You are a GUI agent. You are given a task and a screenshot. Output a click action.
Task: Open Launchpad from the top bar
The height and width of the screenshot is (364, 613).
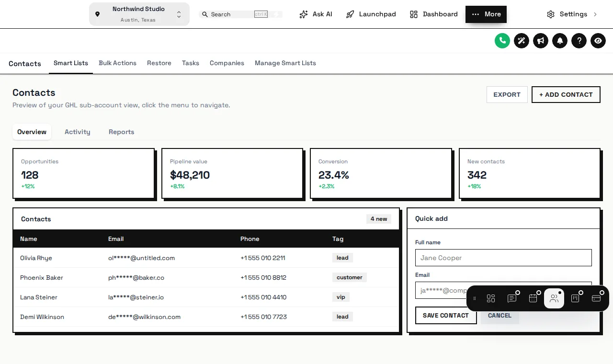(371, 14)
